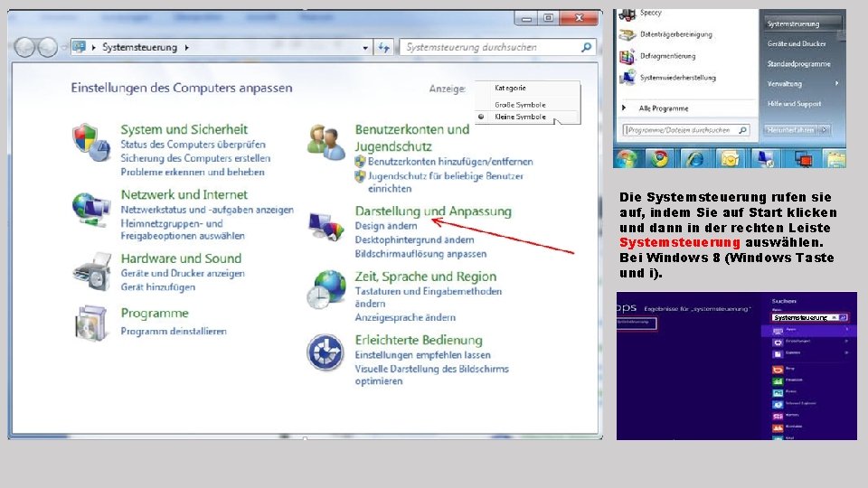Screen dimensions: 868x488
Task: Click the Anzeigesprache ändern link
Action: pyautogui.click(x=405, y=317)
